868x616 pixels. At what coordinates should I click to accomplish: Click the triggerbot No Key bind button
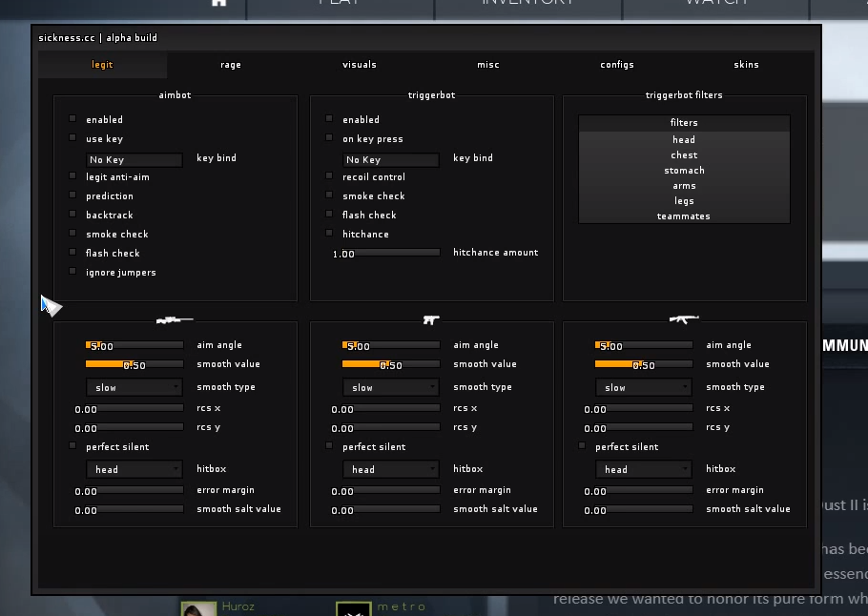391,159
